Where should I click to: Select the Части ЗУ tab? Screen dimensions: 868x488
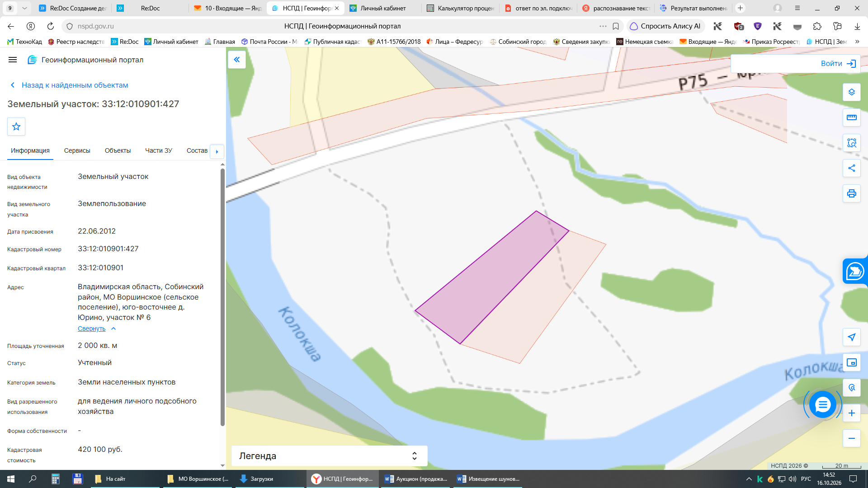(x=159, y=150)
